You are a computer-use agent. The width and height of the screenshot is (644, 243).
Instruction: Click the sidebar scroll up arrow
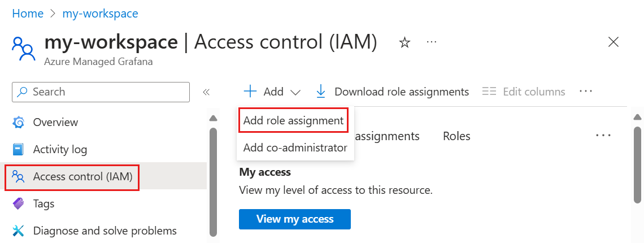[x=213, y=119]
